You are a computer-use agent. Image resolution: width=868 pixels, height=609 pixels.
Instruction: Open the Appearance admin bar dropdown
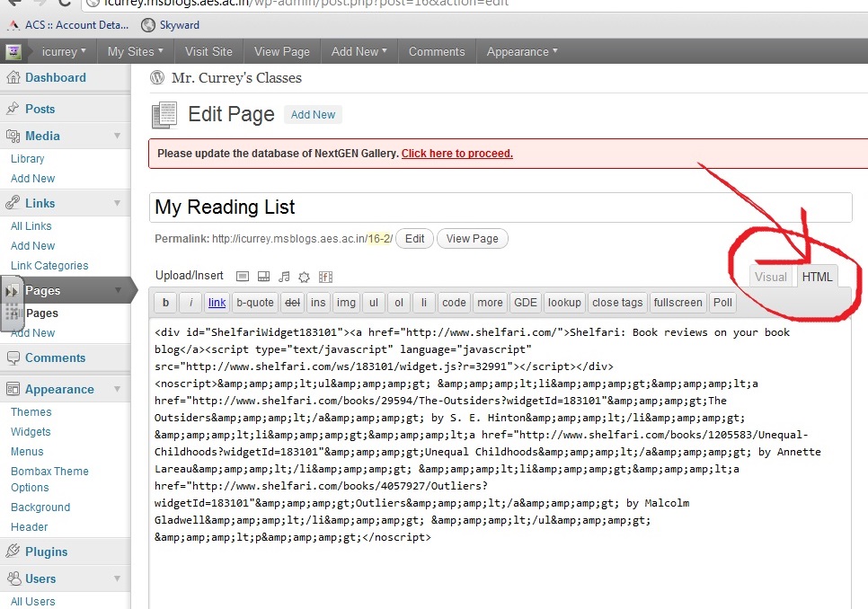coord(522,51)
